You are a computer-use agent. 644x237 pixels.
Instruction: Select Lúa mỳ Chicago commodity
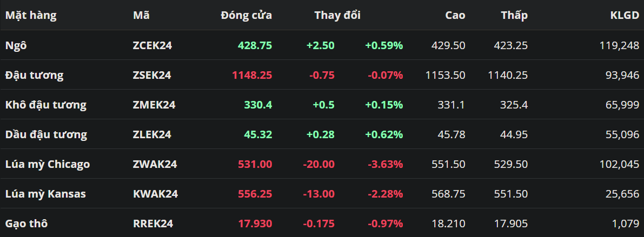click(48, 164)
